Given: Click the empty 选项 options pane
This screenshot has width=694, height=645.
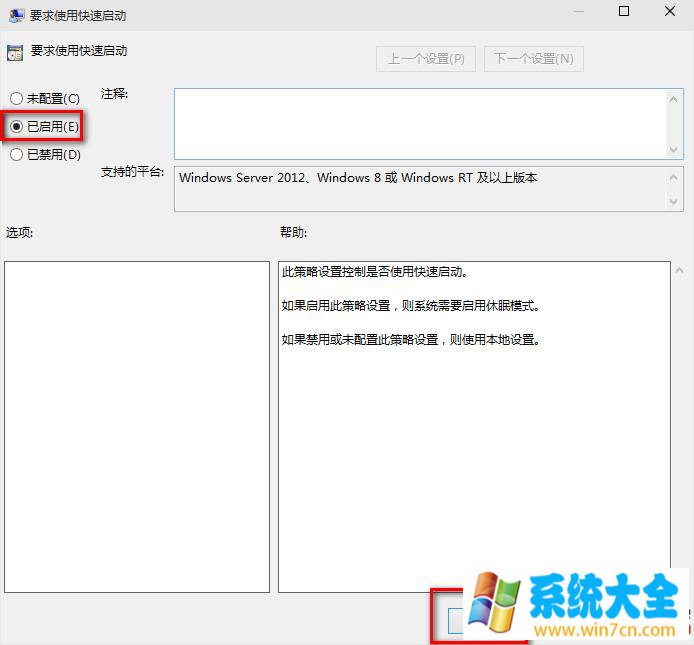Looking at the screenshot, I should click(x=137, y=427).
